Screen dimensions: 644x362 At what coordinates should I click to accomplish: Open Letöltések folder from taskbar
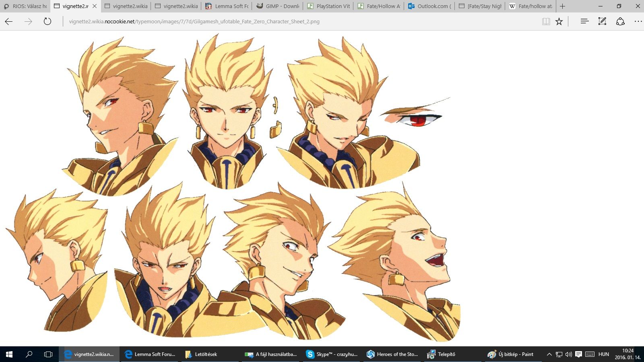[210, 354]
